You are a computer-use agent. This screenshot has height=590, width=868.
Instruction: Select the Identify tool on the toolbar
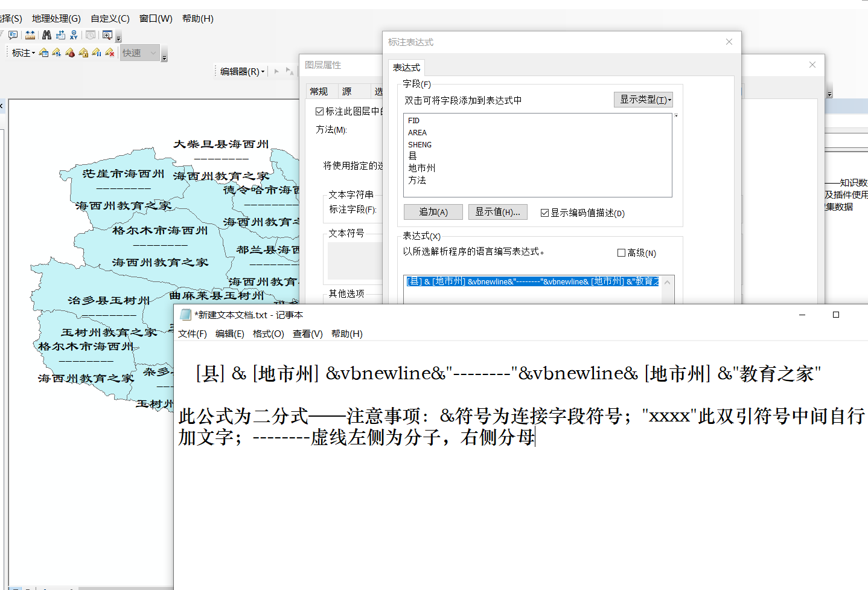tap(13, 34)
